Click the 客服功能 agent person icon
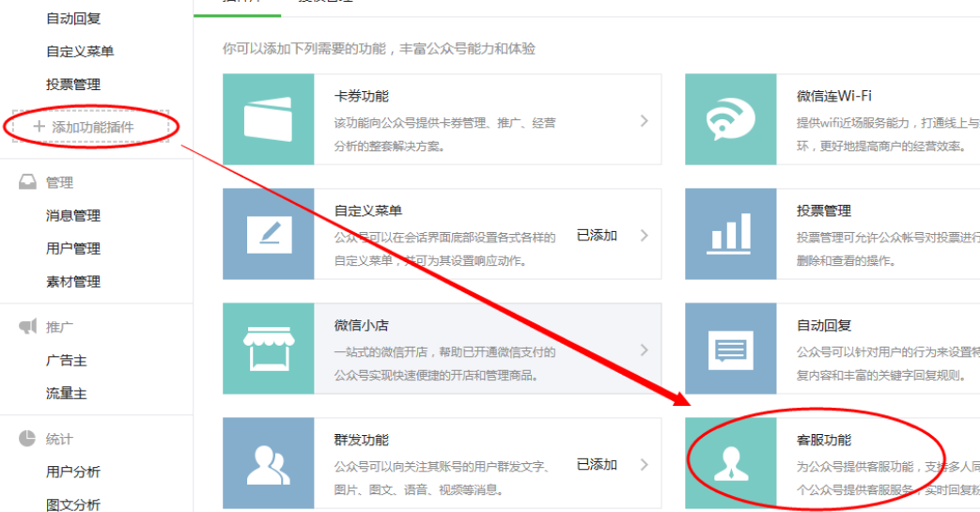The width and height of the screenshot is (980, 512). tap(731, 464)
